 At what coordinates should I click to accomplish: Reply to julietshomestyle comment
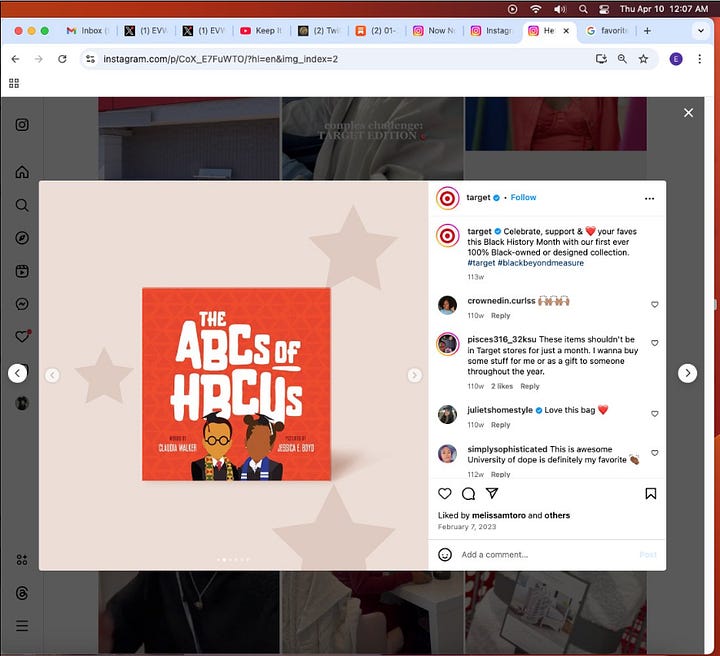pos(501,425)
